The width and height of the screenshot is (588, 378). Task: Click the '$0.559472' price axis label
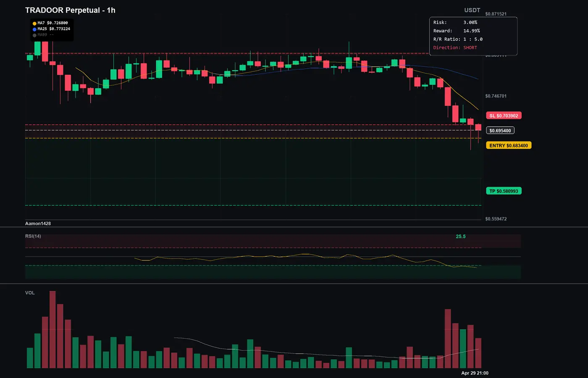(496, 219)
